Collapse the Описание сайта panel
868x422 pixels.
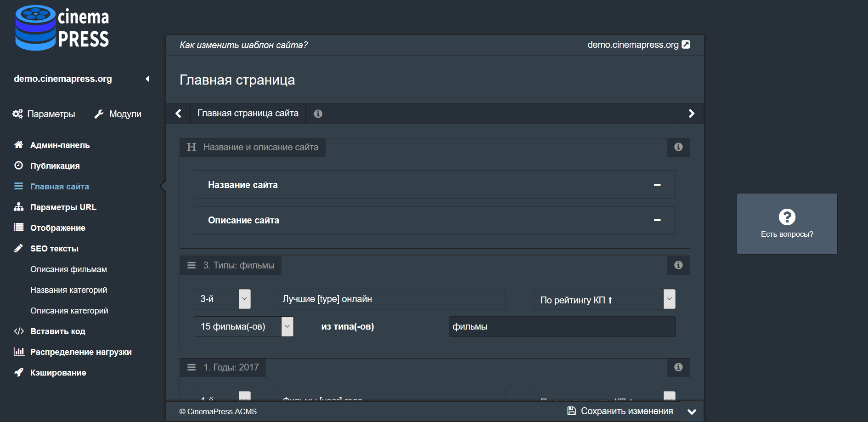click(x=657, y=220)
